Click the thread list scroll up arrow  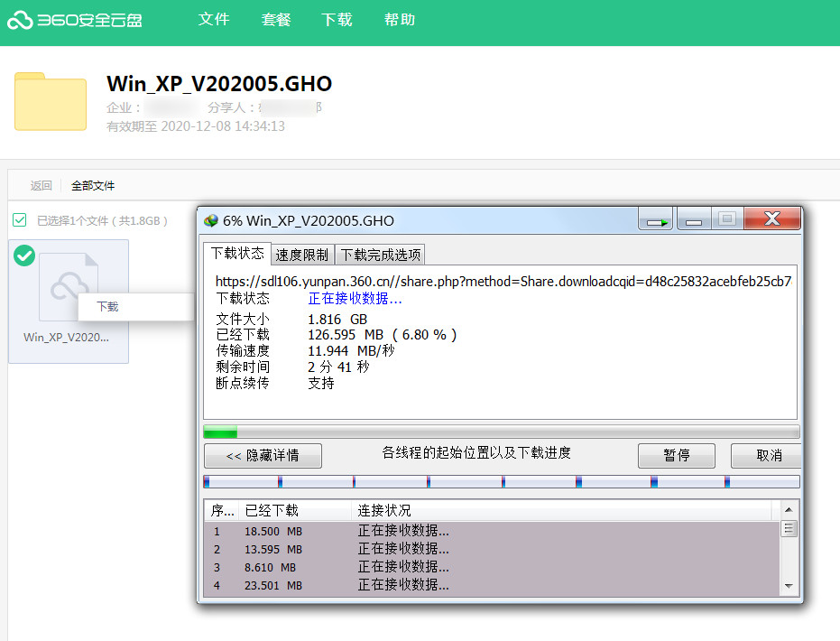[789, 510]
